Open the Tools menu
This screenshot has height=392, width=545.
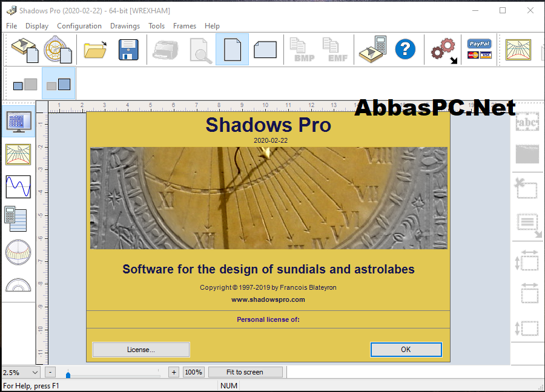[x=156, y=26]
